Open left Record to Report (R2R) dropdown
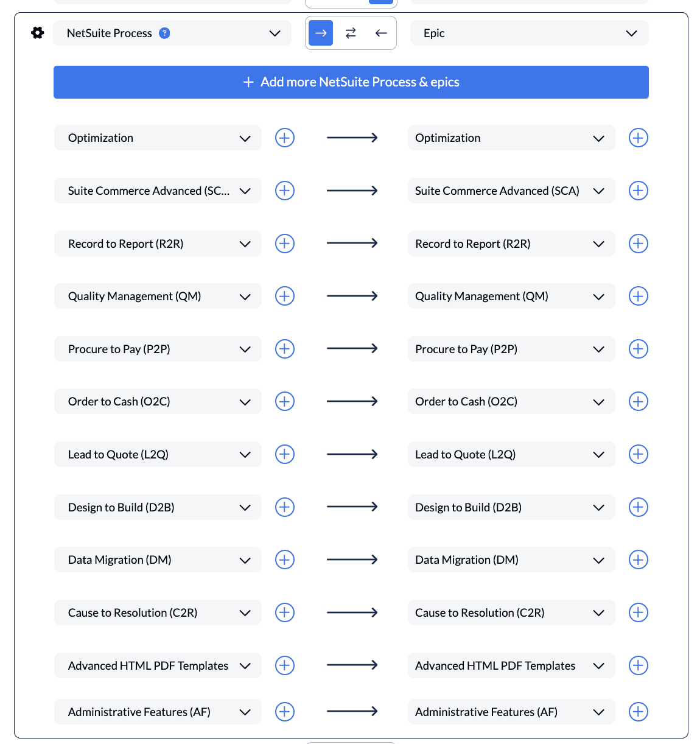 click(x=158, y=244)
